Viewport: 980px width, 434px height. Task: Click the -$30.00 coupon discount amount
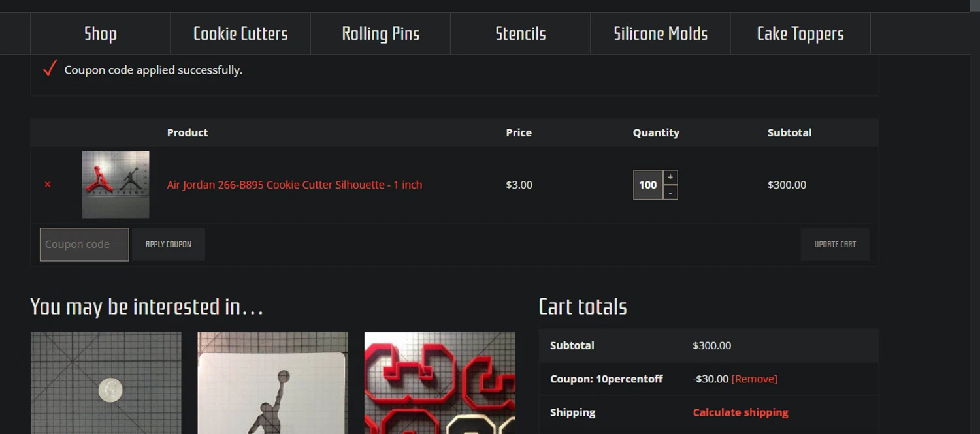point(711,379)
